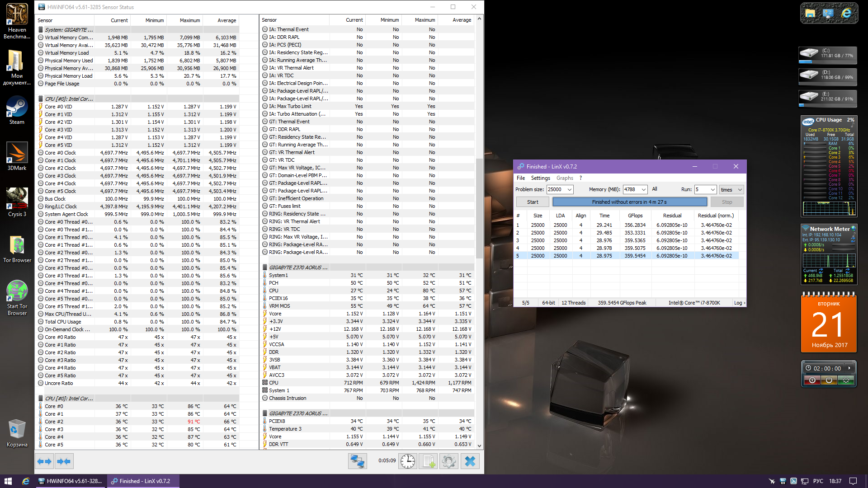Open the sensor settings gear icon
This screenshot has height=488, width=868.
pos(448,461)
